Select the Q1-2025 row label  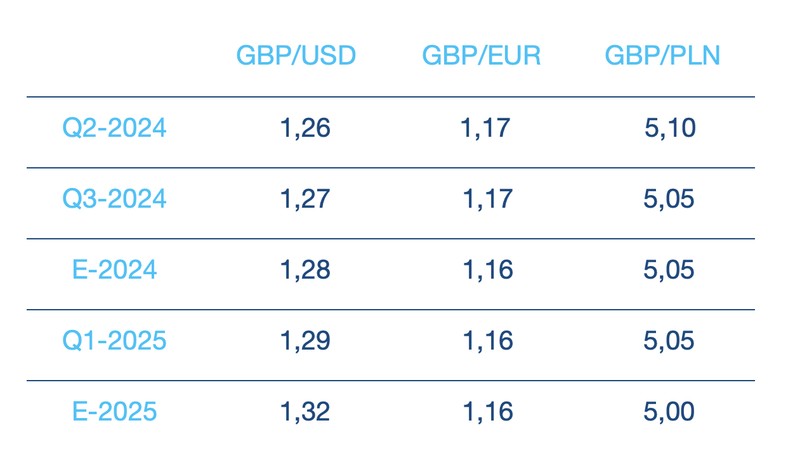tap(114, 341)
